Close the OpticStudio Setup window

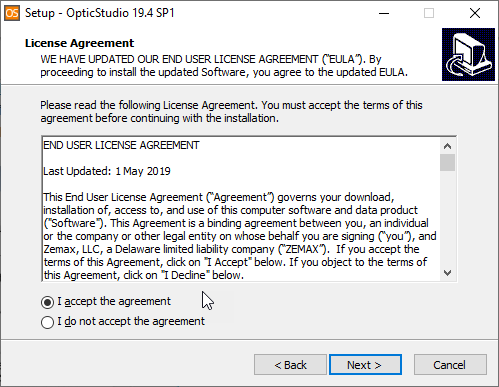coord(475,13)
